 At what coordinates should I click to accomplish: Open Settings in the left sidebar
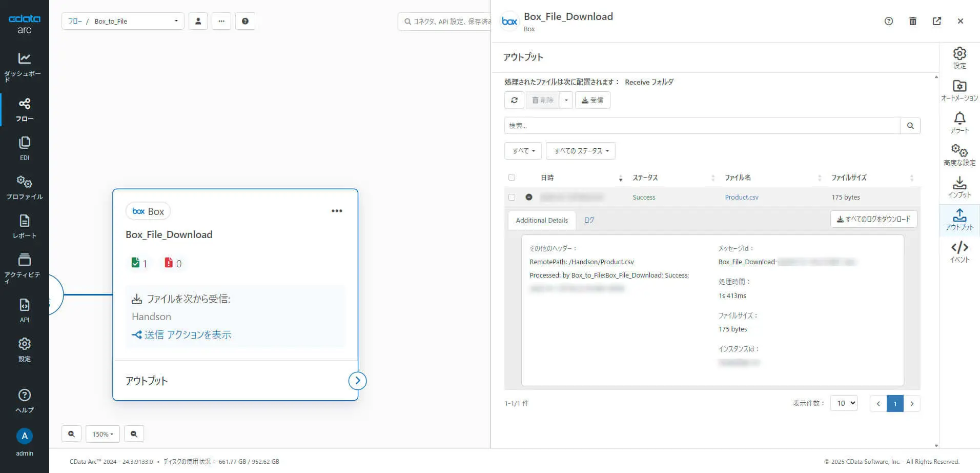click(x=24, y=349)
